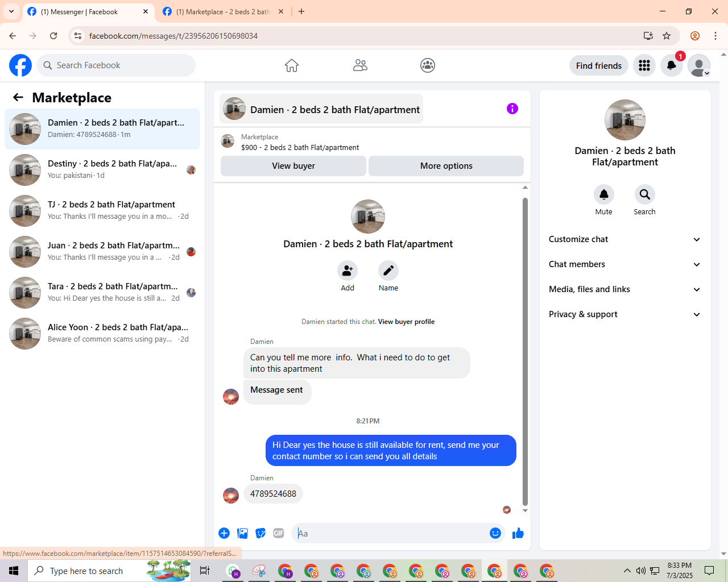
Task: Close the Marketplace browser tab
Action: 281,11
